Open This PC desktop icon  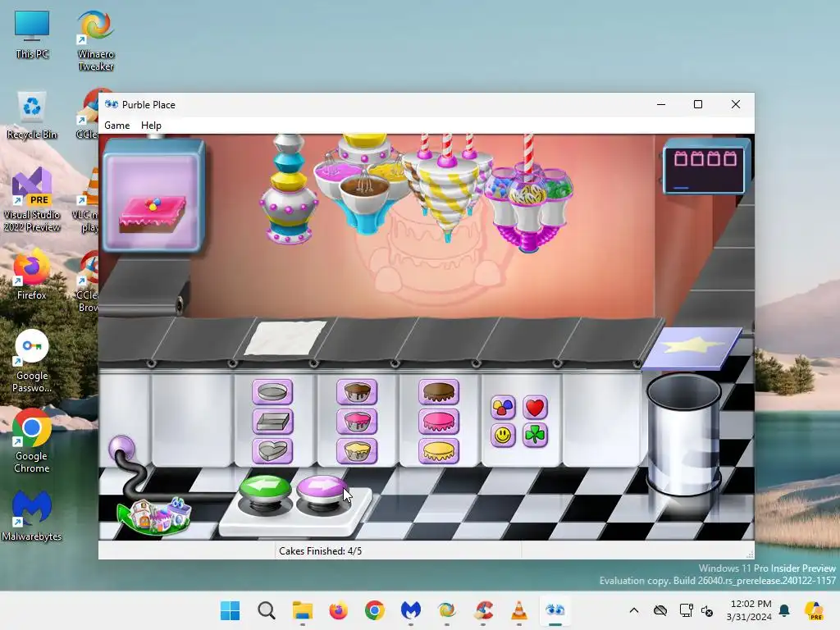click(32, 35)
